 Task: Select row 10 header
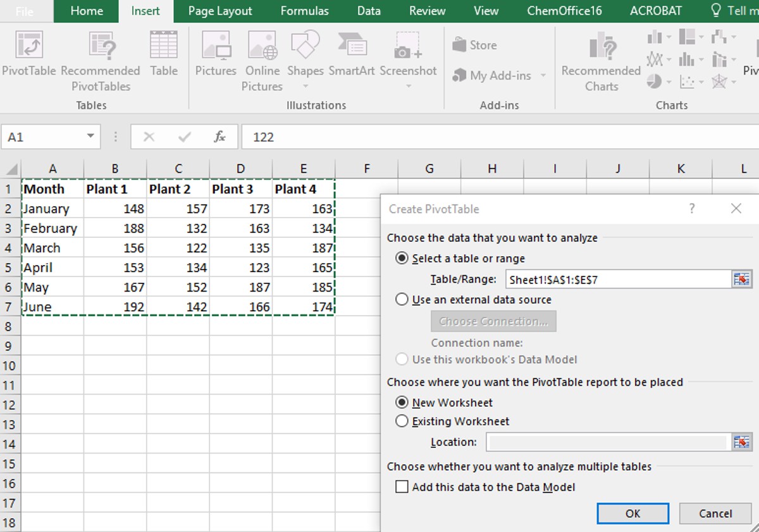[x=9, y=366]
